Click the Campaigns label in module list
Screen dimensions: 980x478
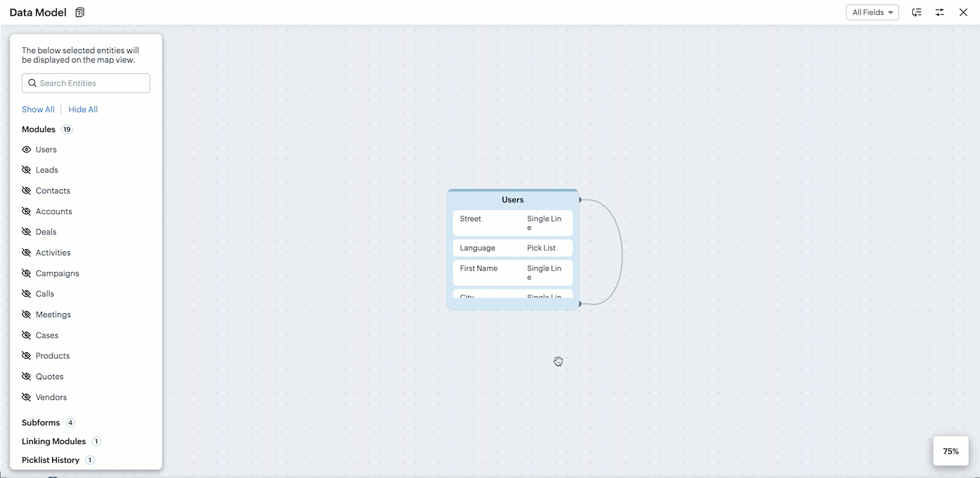click(x=57, y=273)
